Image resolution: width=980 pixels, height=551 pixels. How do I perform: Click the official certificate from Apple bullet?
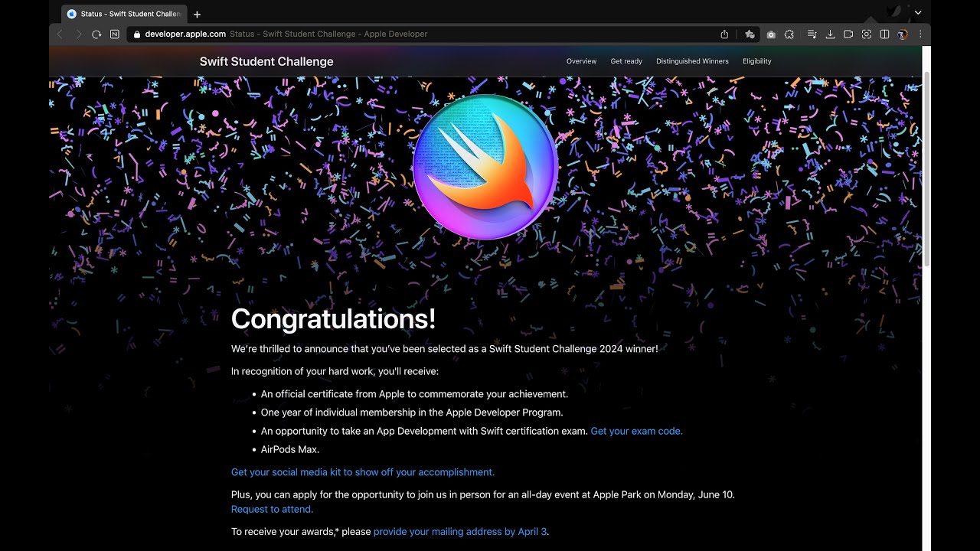[x=414, y=395]
